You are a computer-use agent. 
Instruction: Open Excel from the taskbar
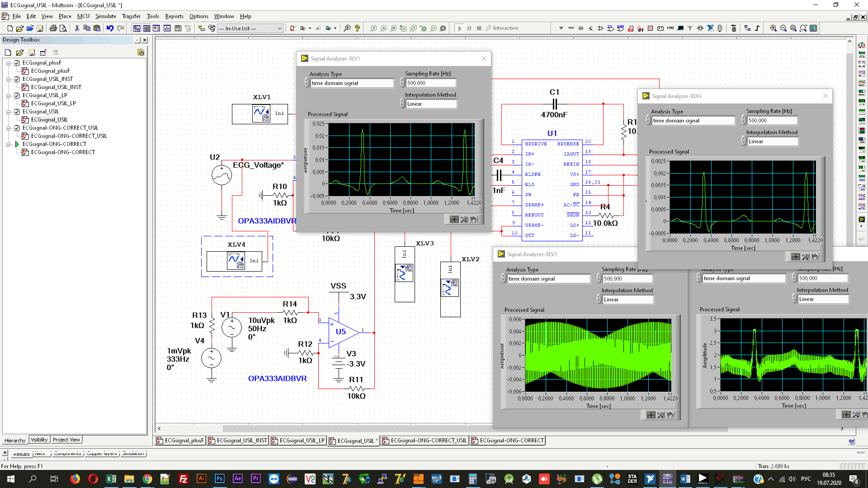tap(111, 479)
